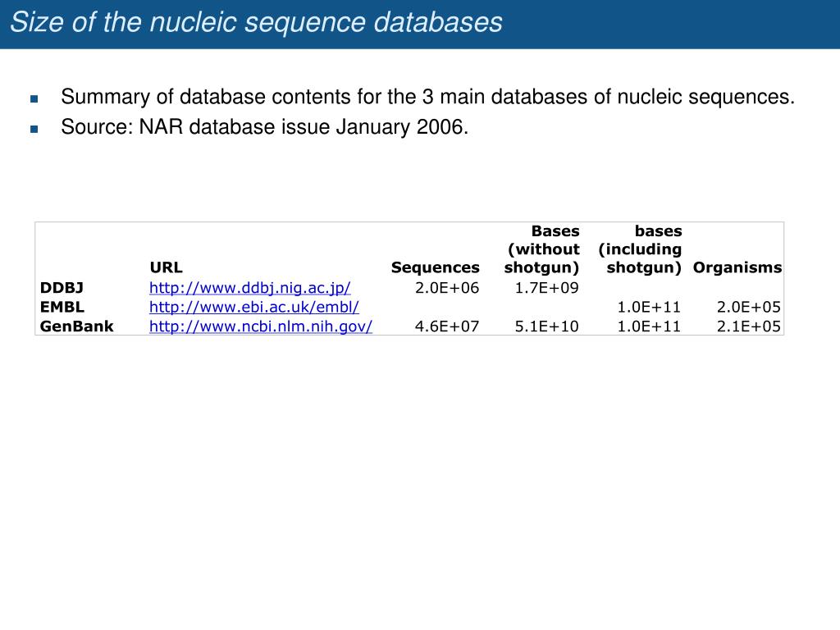Open the DDBJ website link
The image size is (840, 630).
click(249, 288)
